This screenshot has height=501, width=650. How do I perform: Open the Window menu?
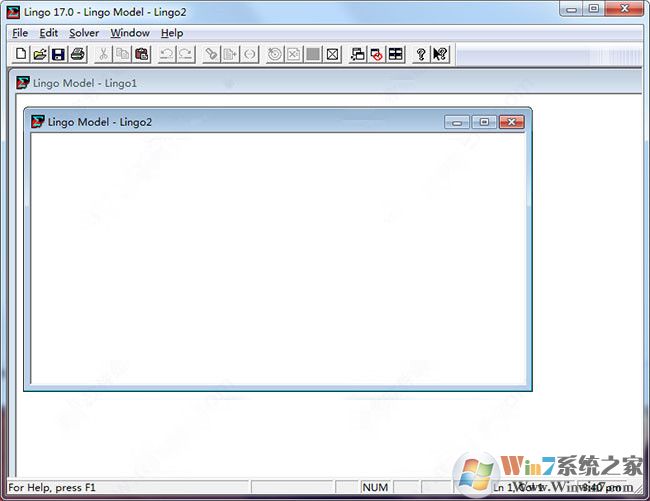click(x=130, y=33)
